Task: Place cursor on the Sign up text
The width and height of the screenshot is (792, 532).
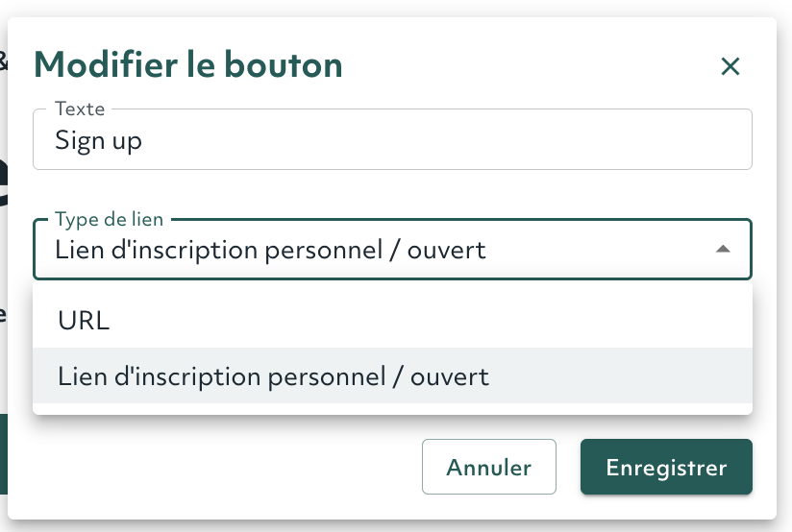Action: click(x=98, y=140)
